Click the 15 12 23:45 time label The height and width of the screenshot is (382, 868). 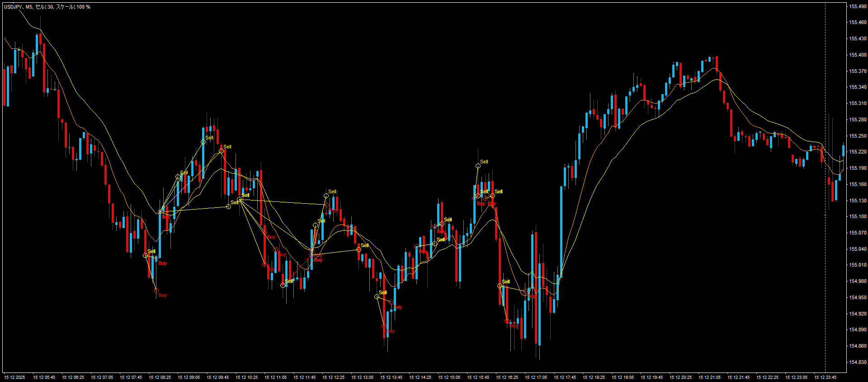click(825, 377)
